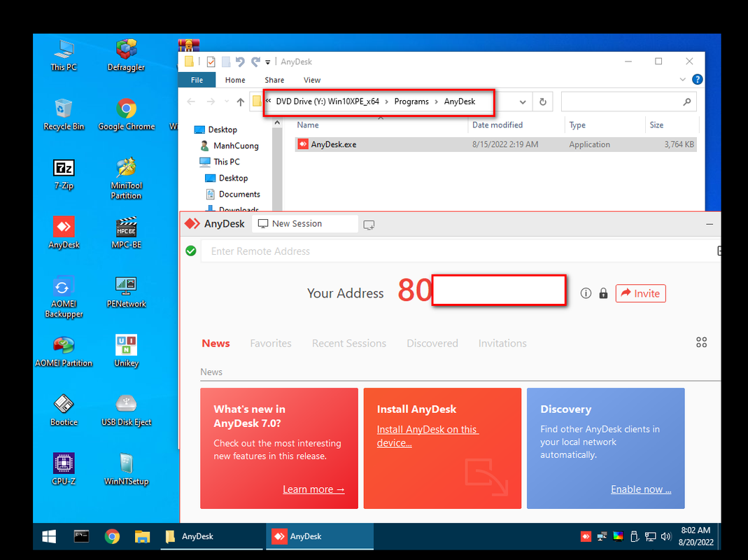The height and width of the screenshot is (560, 748).
Task: Click the Redo icon in Explorer title bar
Action: click(x=255, y=62)
